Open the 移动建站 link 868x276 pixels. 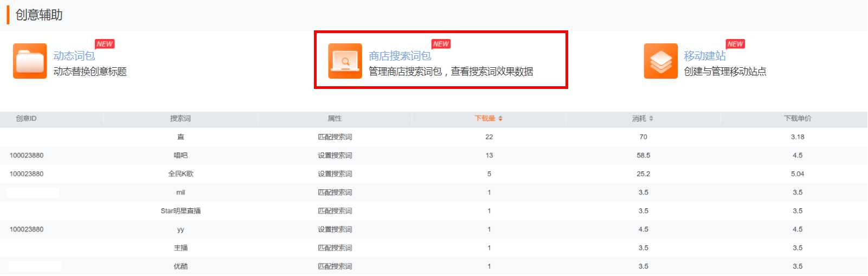coord(704,56)
